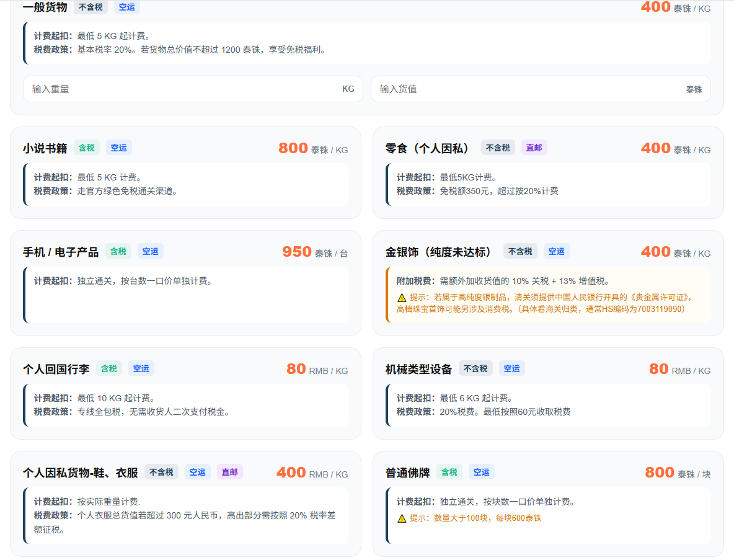This screenshot has width=734, height=560.
Task: Click 最低 10 KG 起计费 text
Action: pos(116,398)
